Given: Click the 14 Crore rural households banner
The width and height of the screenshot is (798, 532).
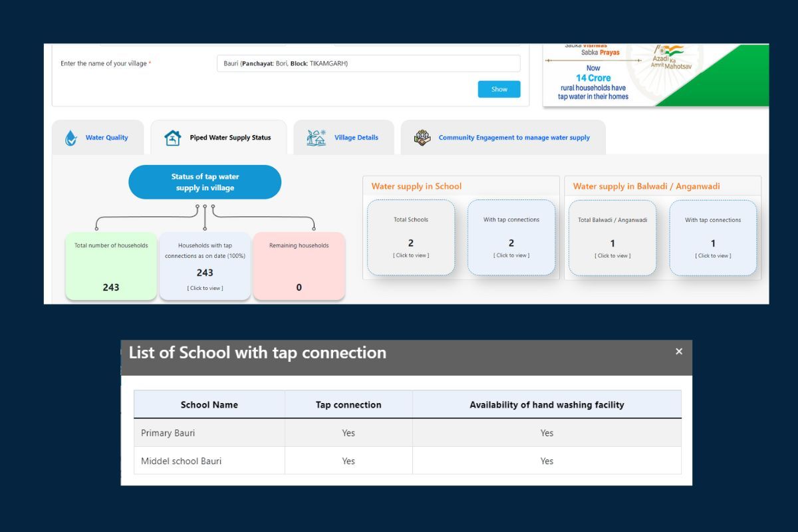Looking at the screenshot, I should tap(593, 82).
